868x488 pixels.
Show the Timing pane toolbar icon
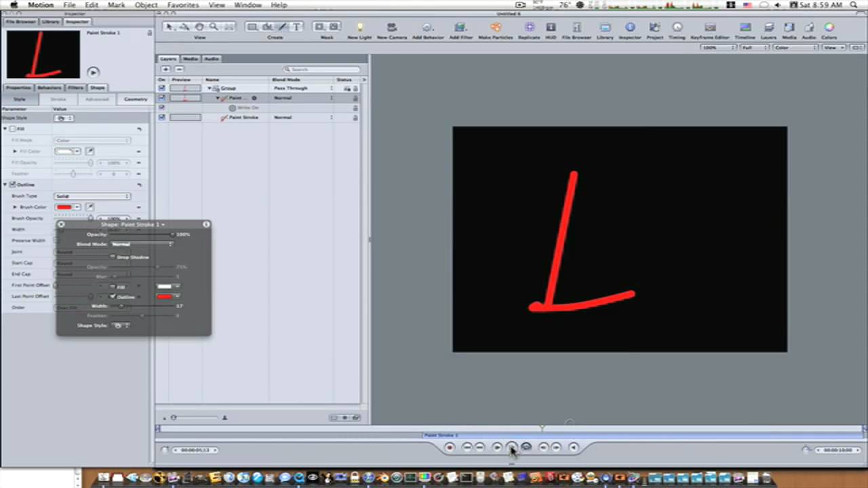click(677, 28)
